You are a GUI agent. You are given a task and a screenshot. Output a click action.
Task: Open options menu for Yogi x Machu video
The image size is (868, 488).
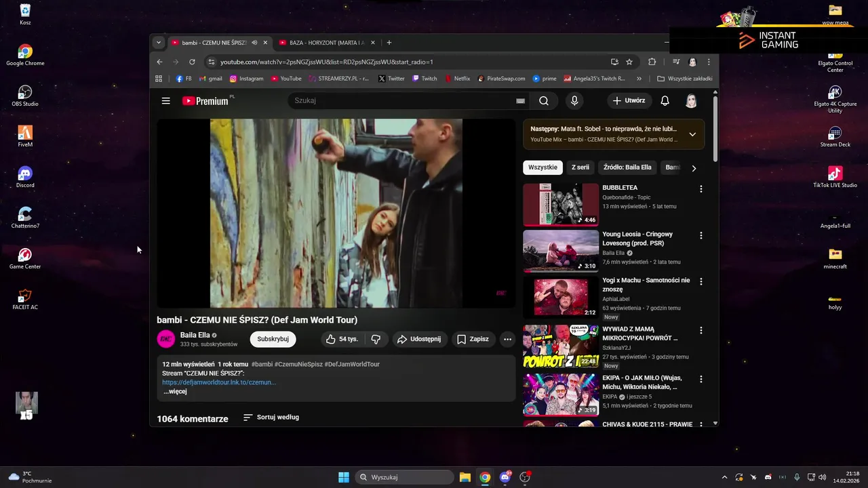(701, 281)
